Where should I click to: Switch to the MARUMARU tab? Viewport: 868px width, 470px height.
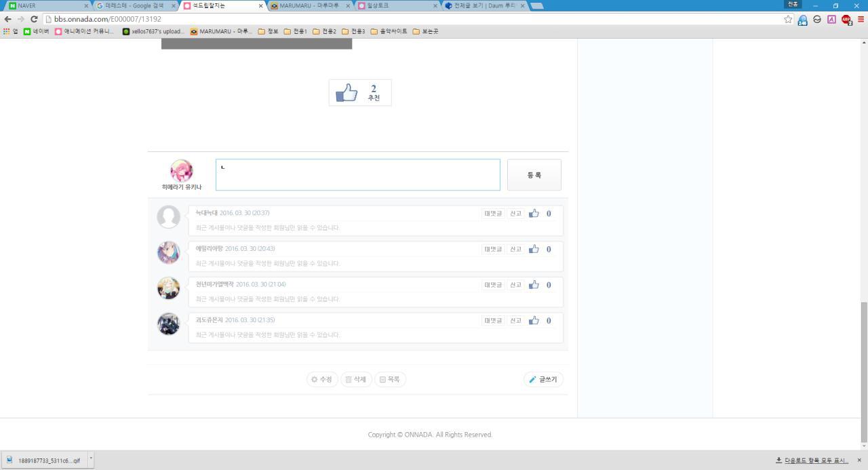tap(310, 5)
